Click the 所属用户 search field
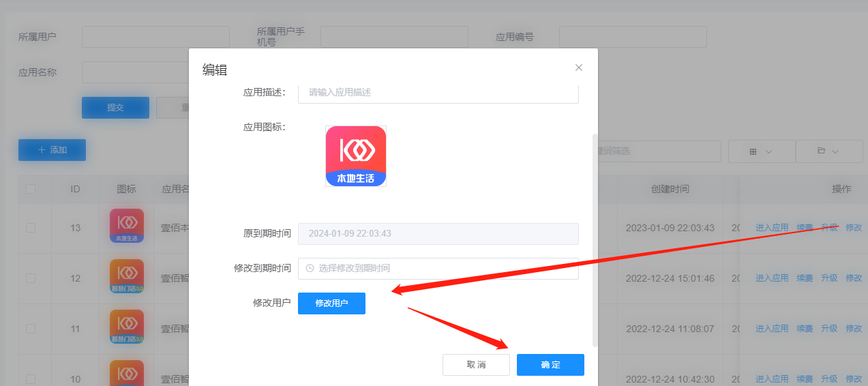Viewport: 868px width, 386px height. [x=155, y=37]
